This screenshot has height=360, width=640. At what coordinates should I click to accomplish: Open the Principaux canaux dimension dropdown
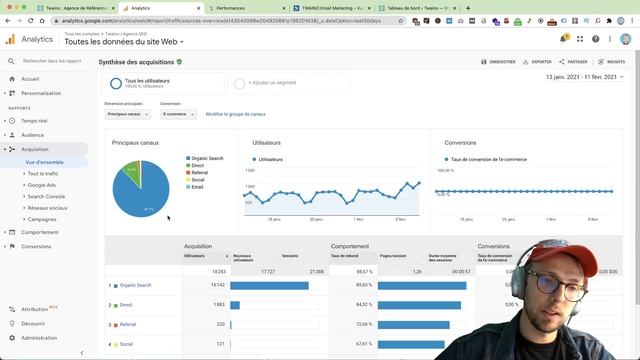click(x=127, y=114)
